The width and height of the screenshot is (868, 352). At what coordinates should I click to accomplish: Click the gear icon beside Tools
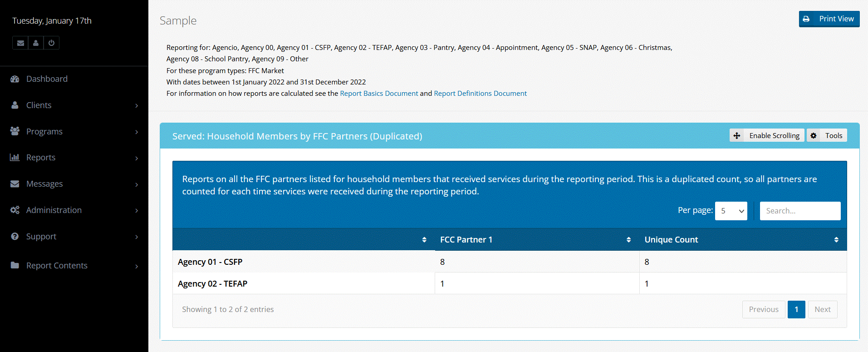click(814, 135)
